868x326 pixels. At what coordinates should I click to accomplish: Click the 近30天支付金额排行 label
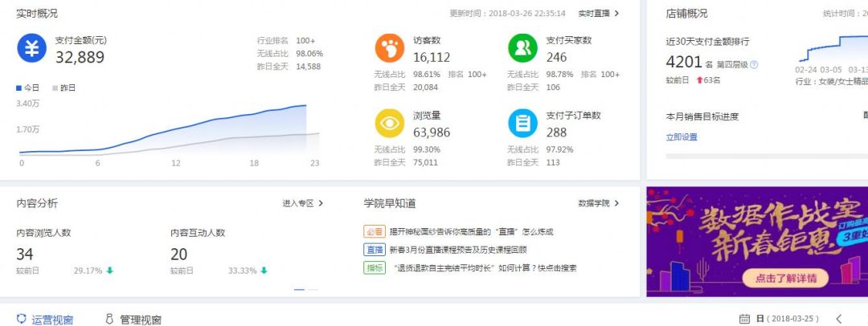tap(707, 42)
